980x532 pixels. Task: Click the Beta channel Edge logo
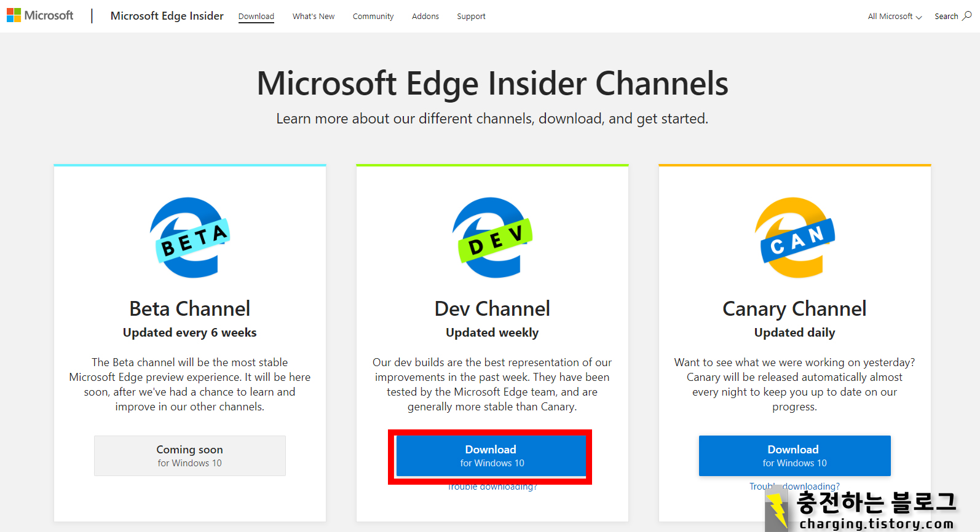click(190, 238)
